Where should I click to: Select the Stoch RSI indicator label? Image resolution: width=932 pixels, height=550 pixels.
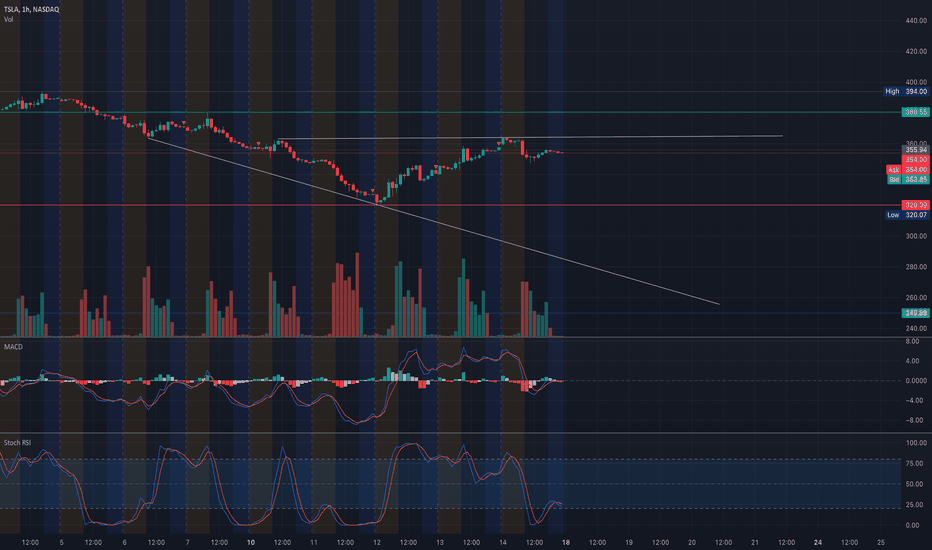click(17, 443)
